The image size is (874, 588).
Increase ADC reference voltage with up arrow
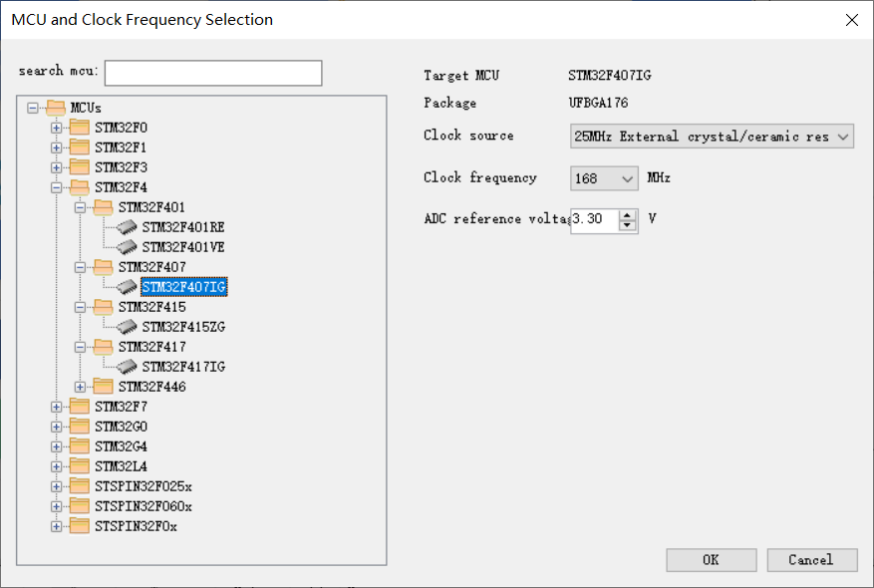click(x=628, y=214)
